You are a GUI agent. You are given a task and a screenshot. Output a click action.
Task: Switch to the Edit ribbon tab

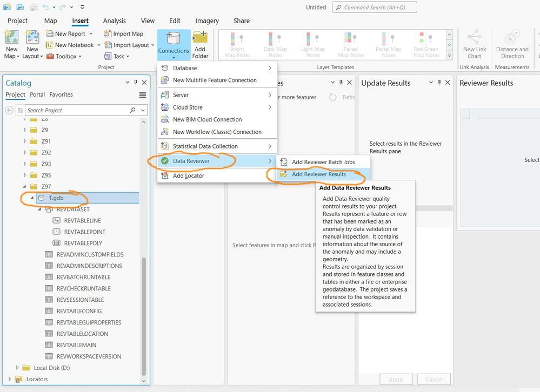pyautogui.click(x=175, y=21)
